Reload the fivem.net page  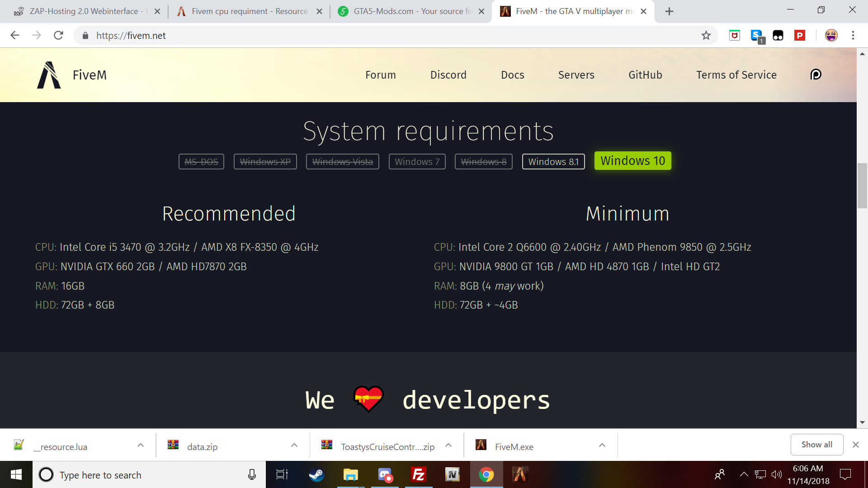click(58, 35)
